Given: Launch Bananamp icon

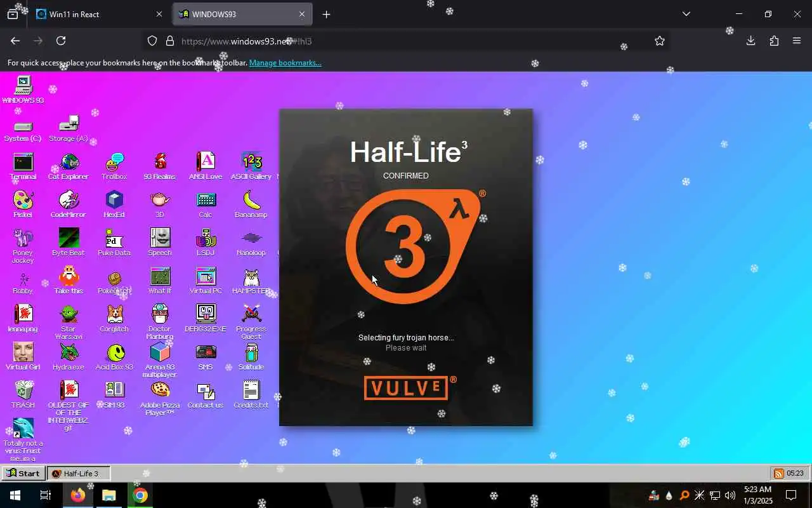Looking at the screenshot, I should pos(251,205).
